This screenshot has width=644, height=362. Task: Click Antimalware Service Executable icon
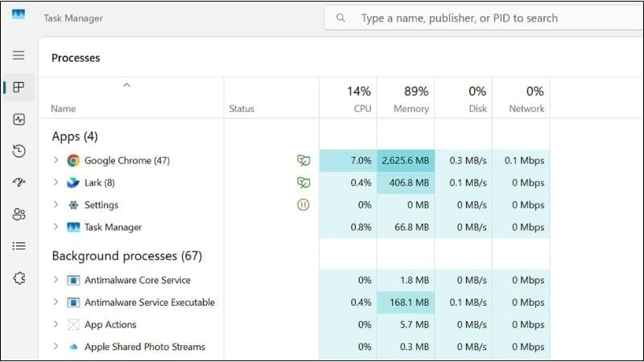[73, 302]
